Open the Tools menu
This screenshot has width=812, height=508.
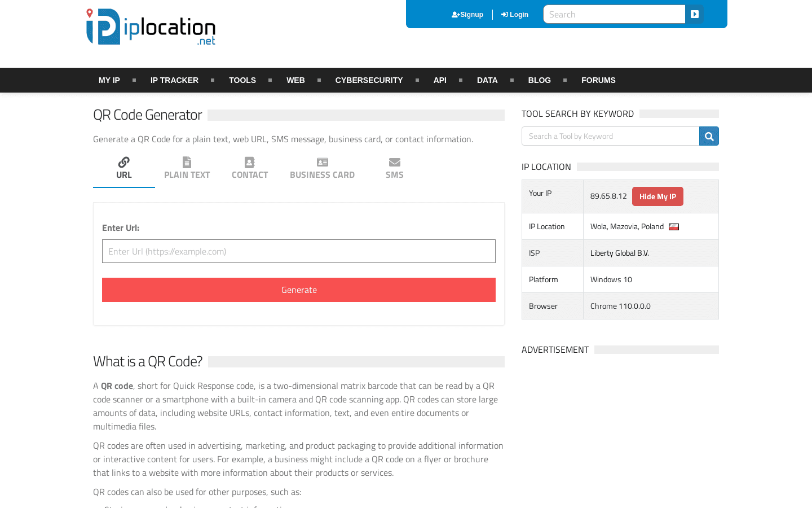coord(242,80)
